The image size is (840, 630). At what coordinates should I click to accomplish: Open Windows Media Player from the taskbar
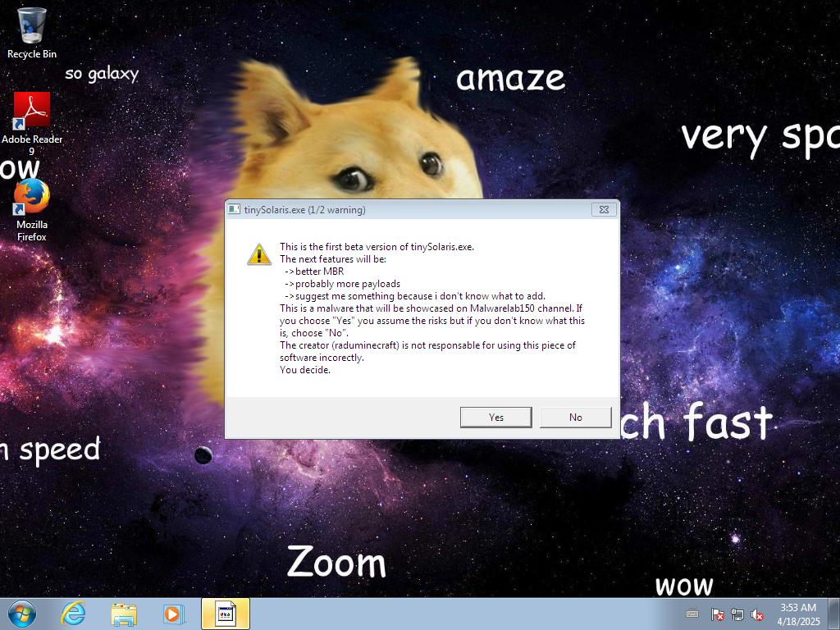tap(173, 614)
